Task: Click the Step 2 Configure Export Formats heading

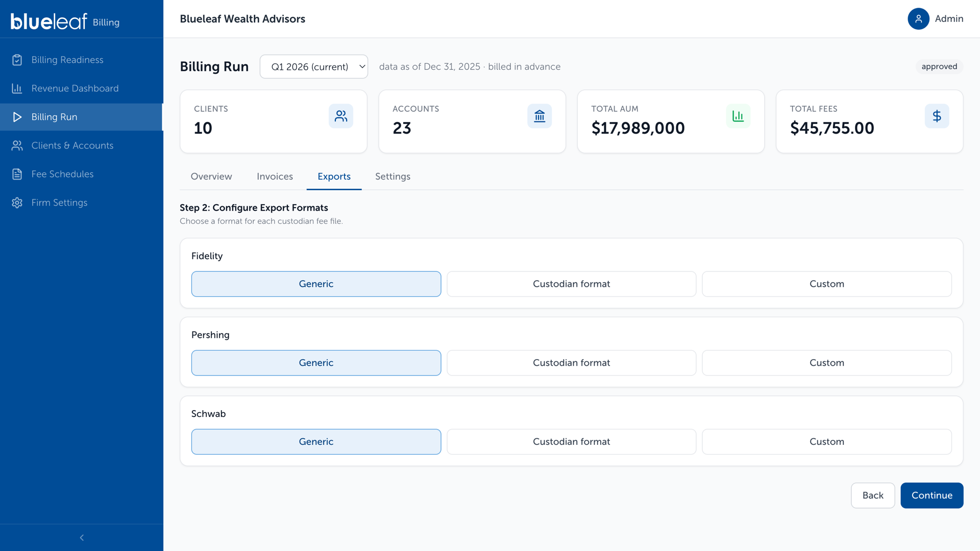Action: click(x=254, y=208)
